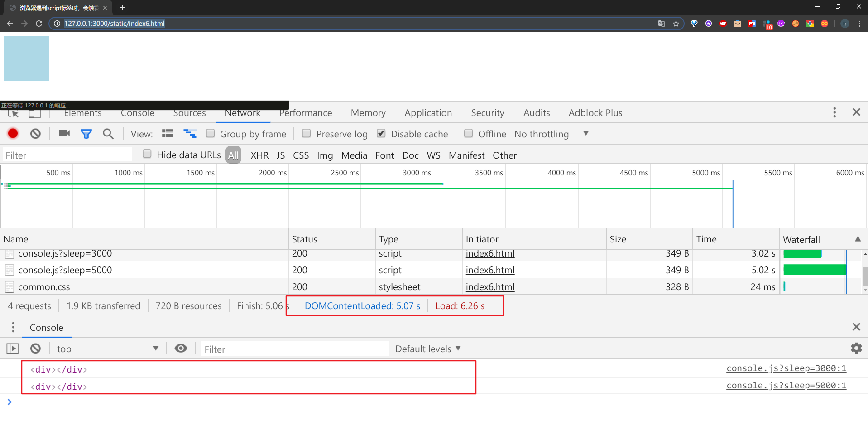Sort by Waterfall column arrow
The image size is (868, 431).
tap(858, 239)
